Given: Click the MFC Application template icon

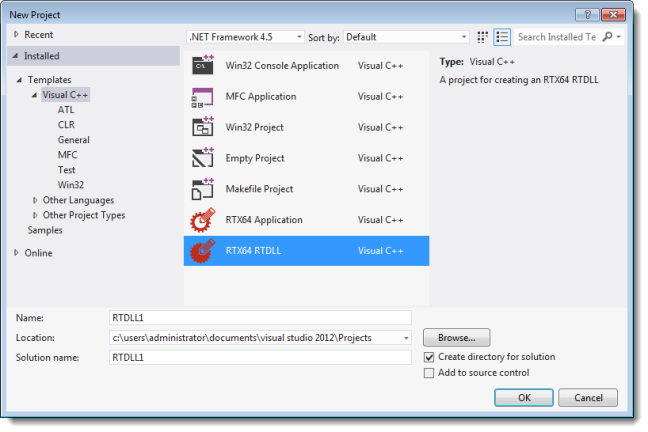Looking at the screenshot, I should (202, 97).
